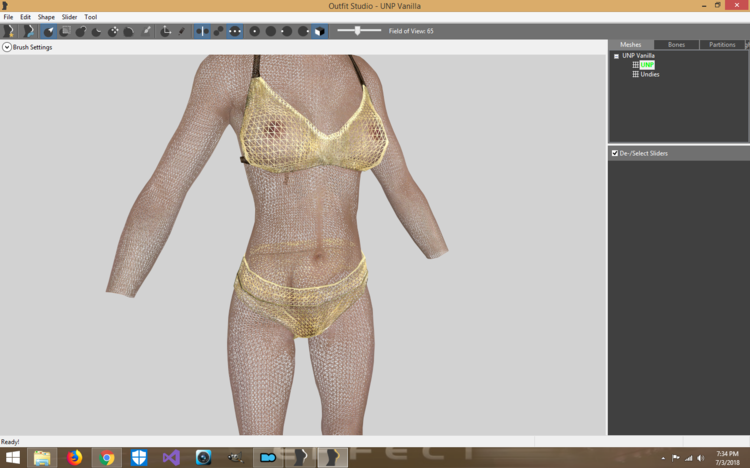Choose the Weight paint brush icon

click(x=147, y=31)
